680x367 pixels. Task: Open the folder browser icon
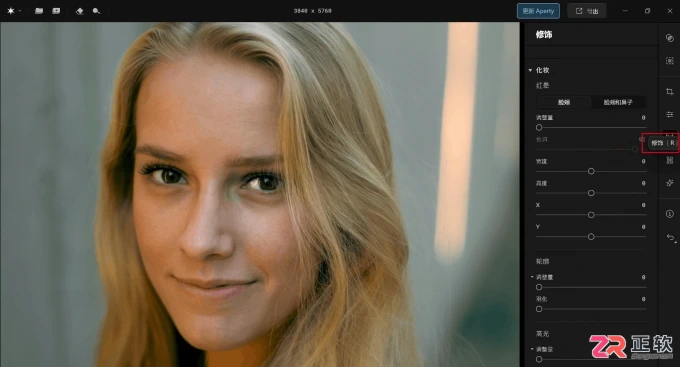pos(39,11)
